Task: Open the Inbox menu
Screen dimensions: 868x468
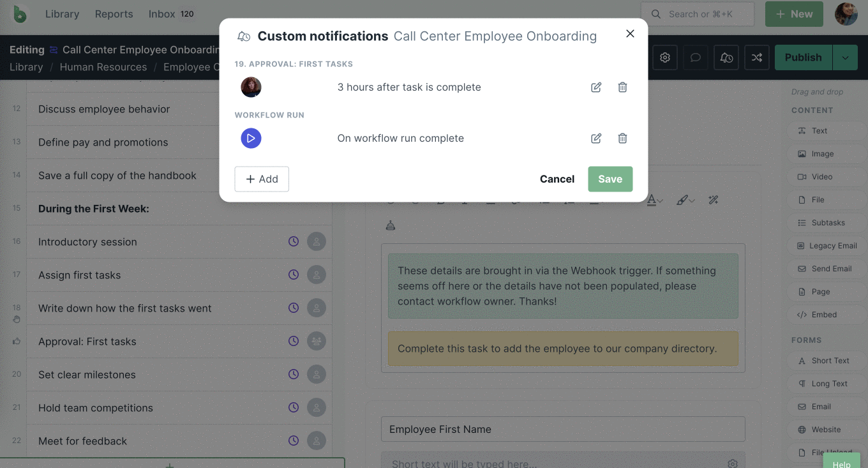Action: [161, 13]
